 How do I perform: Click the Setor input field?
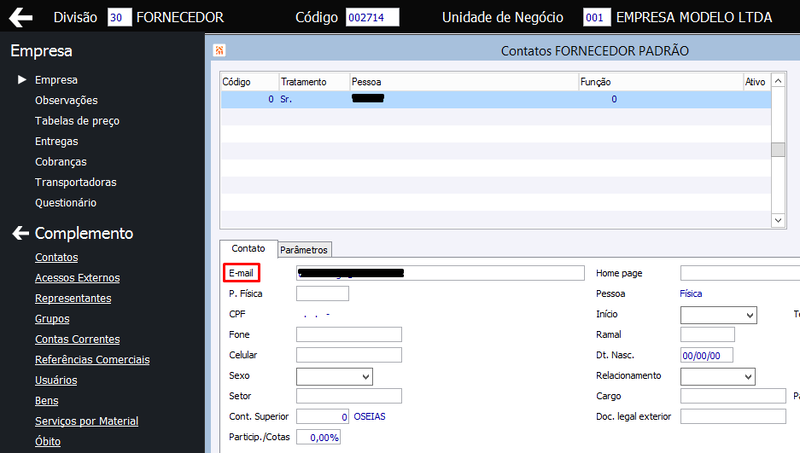coord(349,396)
